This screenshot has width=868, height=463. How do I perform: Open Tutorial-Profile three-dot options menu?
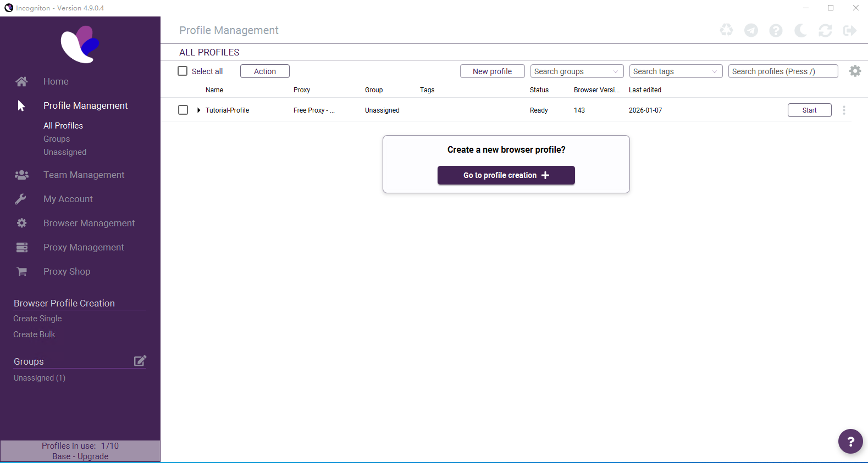(844, 110)
